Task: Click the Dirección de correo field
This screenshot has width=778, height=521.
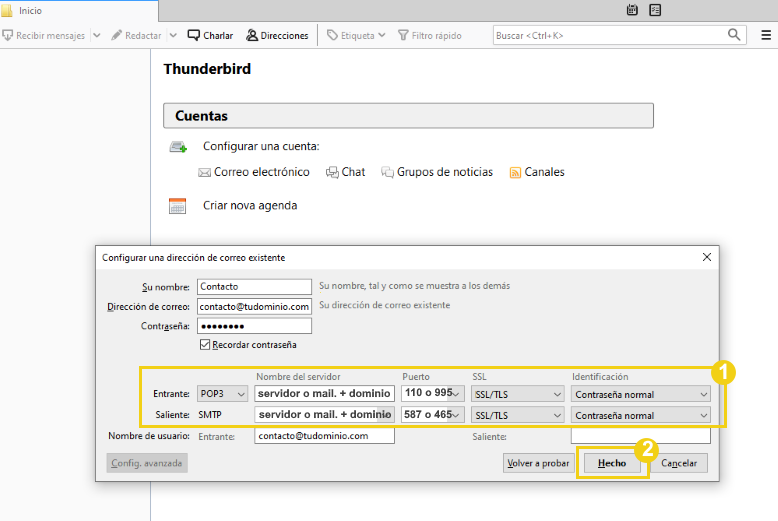Action: point(254,307)
